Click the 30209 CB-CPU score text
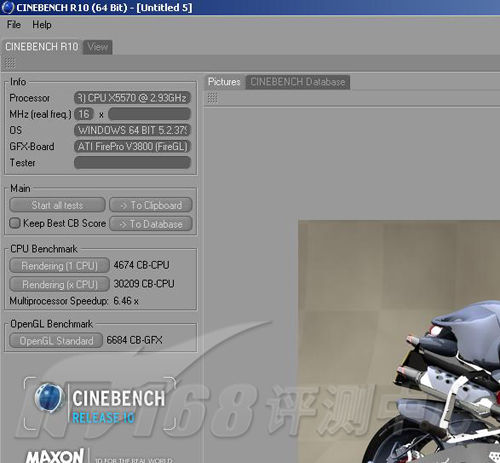 point(144,284)
